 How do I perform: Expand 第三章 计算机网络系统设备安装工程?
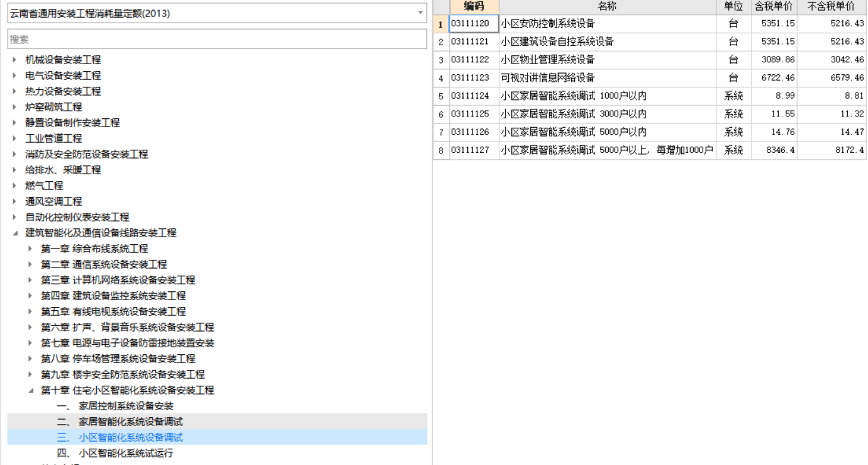[30, 280]
